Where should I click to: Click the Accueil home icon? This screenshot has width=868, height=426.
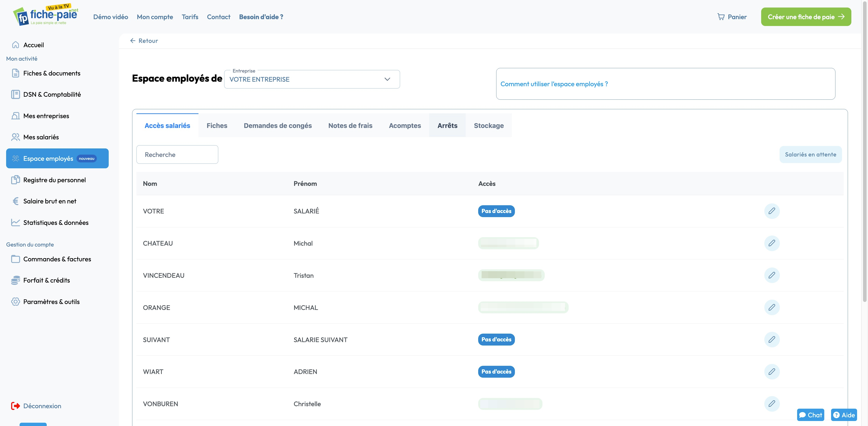coord(15,45)
